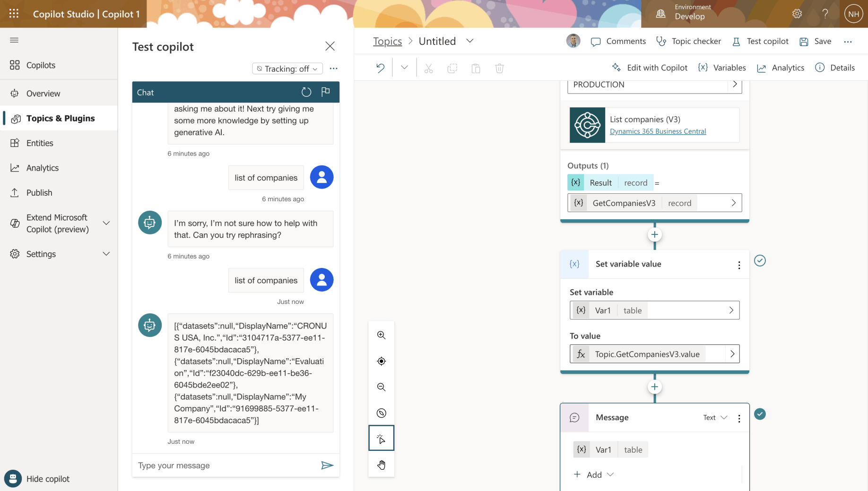Viewport: 868px width, 491px height.
Task: Click Test copilot button in top bar
Action: 760,41
